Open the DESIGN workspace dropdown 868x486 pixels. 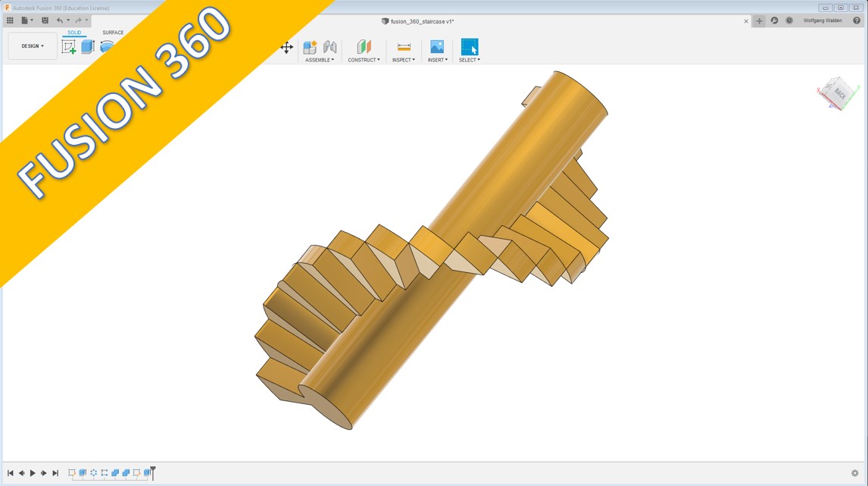[33, 46]
